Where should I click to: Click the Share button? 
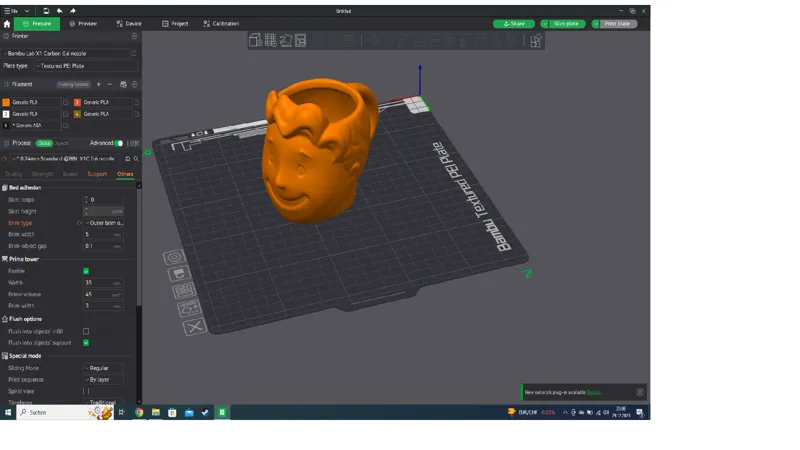click(x=514, y=24)
